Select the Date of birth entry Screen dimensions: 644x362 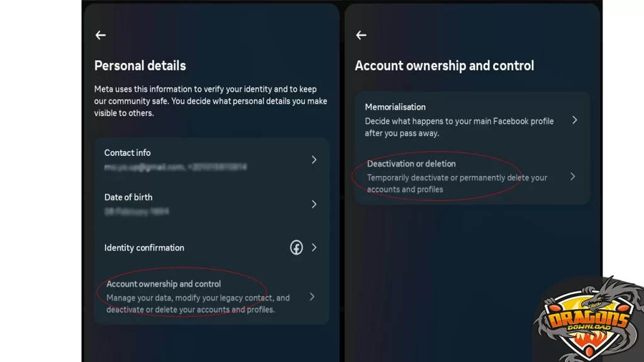click(x=128, y=197)
